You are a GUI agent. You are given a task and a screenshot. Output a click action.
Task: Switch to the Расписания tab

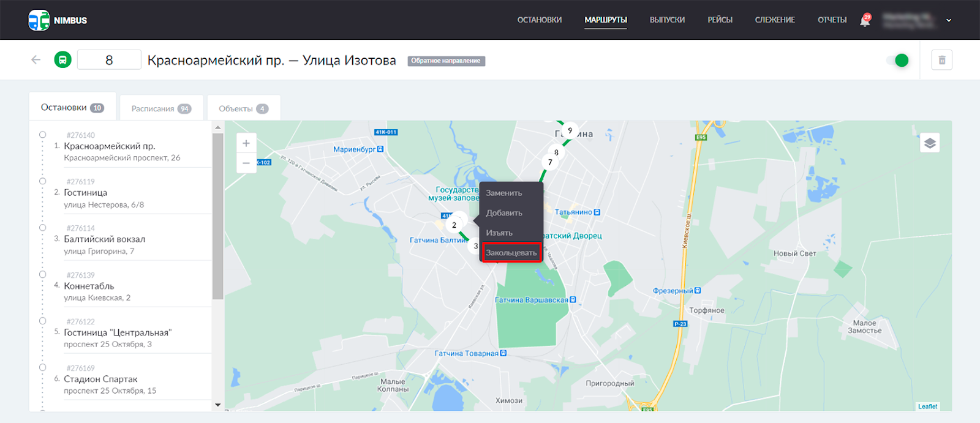click(x=160, y=108)
